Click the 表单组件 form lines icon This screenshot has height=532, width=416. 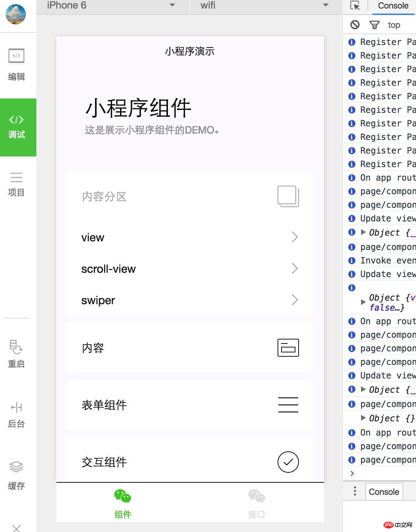coord(288,405)
